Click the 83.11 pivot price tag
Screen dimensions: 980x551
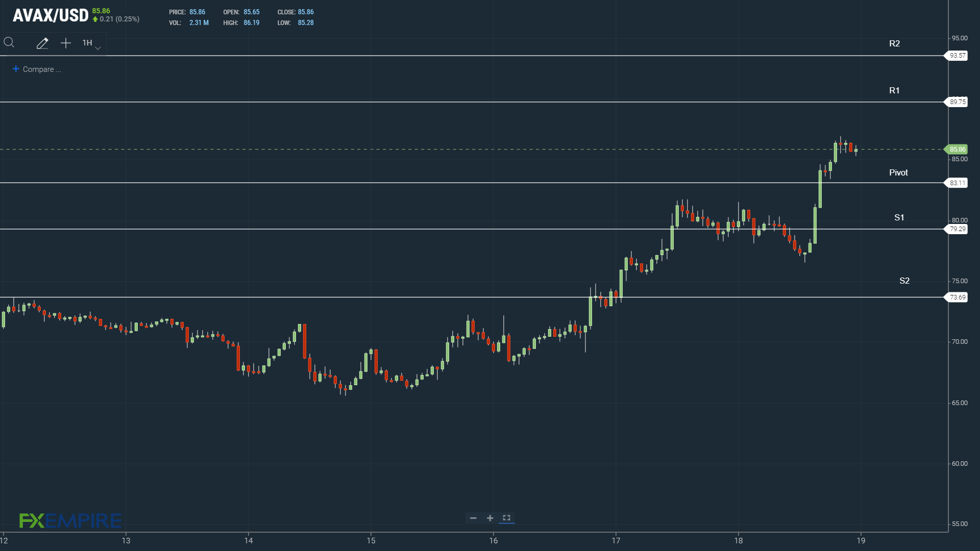957,183
